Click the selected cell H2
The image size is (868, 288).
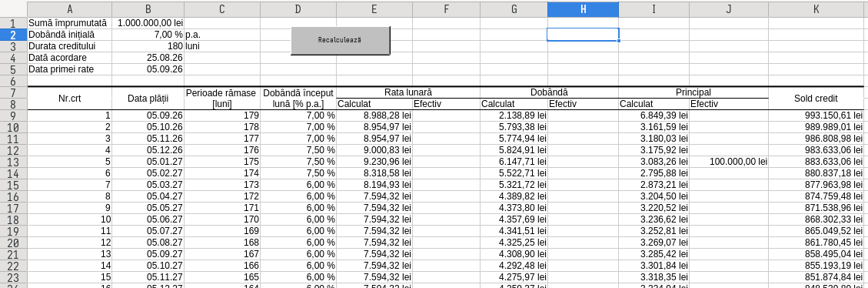(583, 35)
